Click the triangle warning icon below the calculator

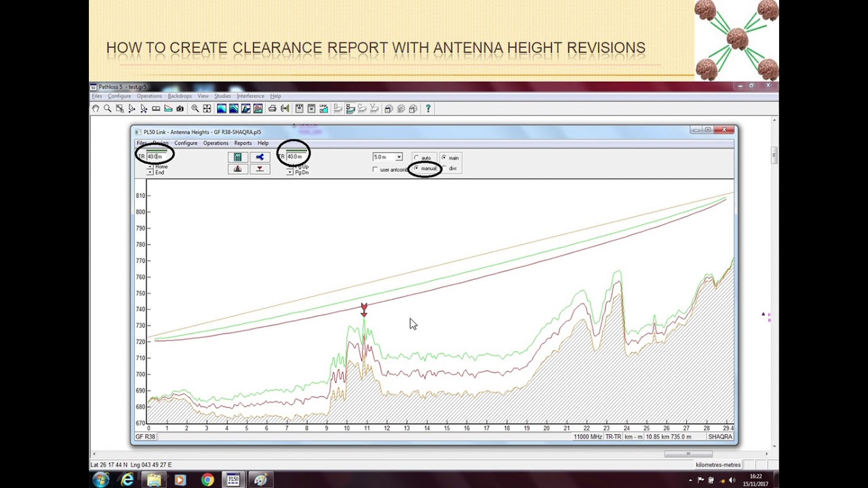click(x=237, y=169)
